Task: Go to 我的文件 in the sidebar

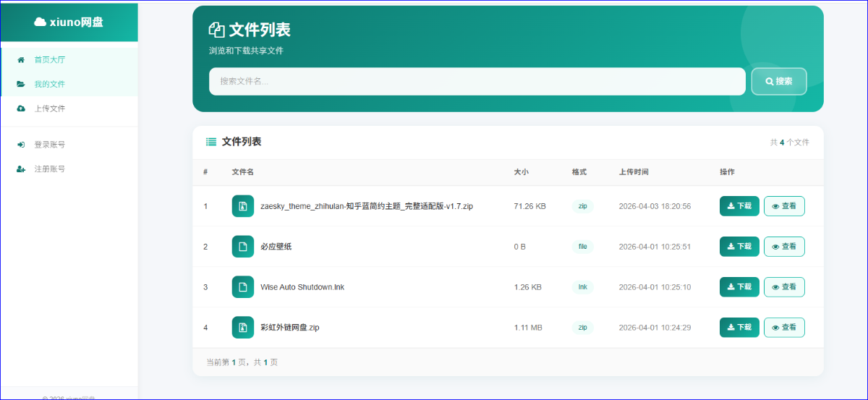Action: point(50,84)
